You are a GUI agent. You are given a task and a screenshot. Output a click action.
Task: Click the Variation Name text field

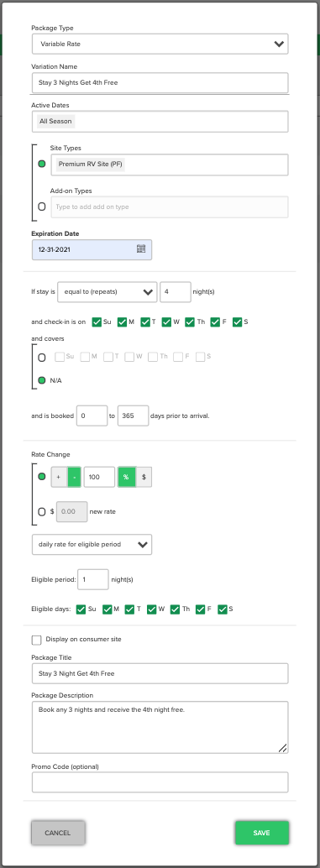point(160,83)
